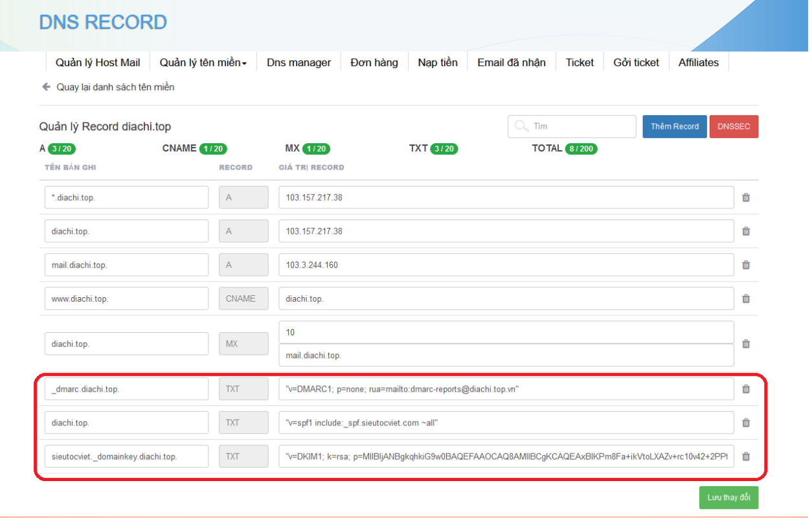Edit sieutocviet._domainkey name field

click(126, 456)
